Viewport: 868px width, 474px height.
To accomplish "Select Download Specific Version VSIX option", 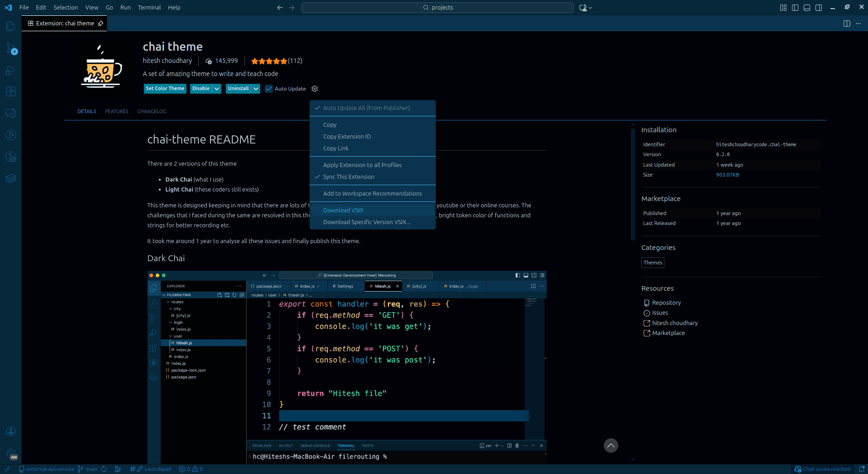I will 372,222.
